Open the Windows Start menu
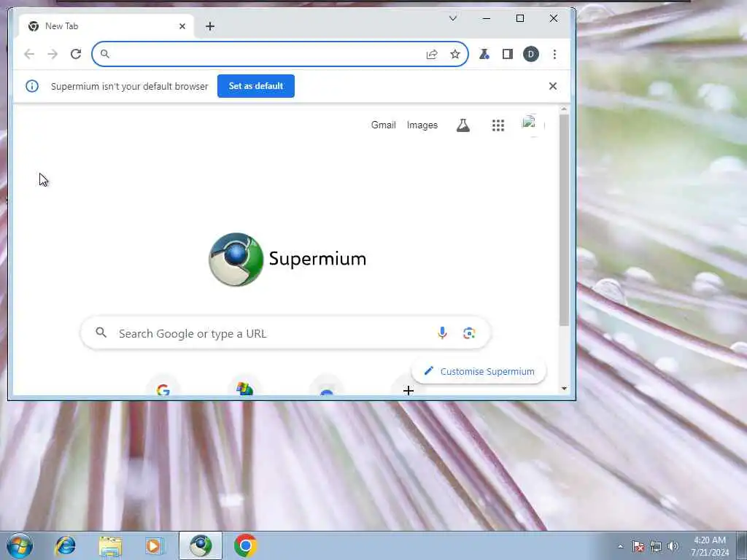Viewport: 747px width, 560px height. point(20,545)
